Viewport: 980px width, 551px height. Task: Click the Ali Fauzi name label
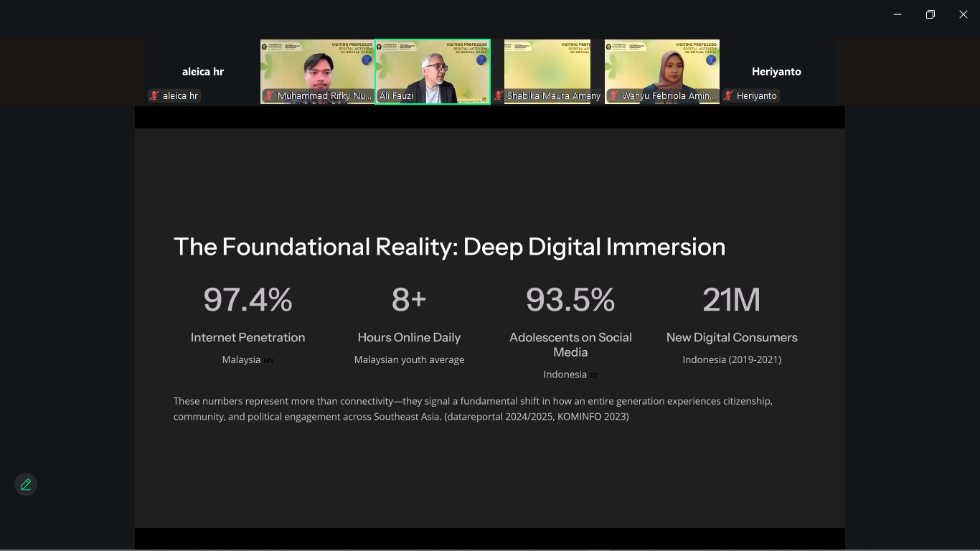click(396, 95)
